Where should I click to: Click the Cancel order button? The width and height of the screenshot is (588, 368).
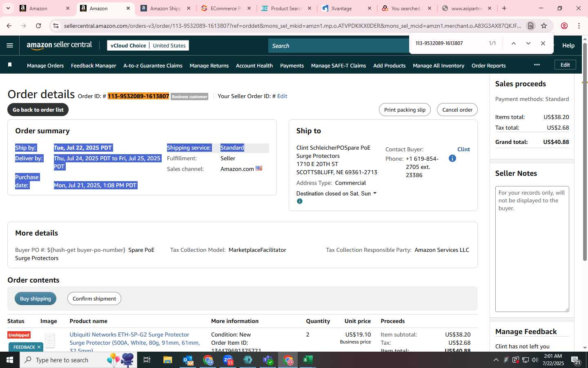(457, 110)
